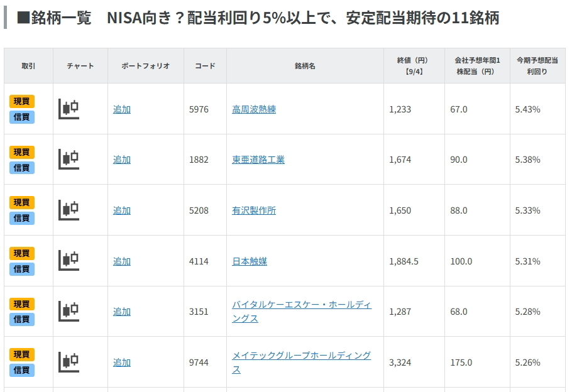Open the 日本触媒 stock link

(250, 261)
